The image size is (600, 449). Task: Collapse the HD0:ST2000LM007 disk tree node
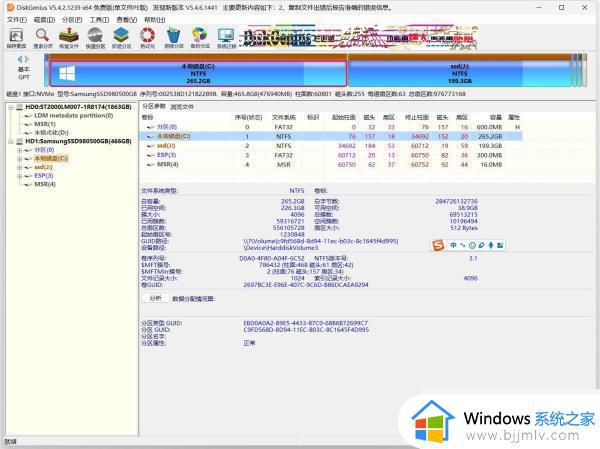coord(11,107)
